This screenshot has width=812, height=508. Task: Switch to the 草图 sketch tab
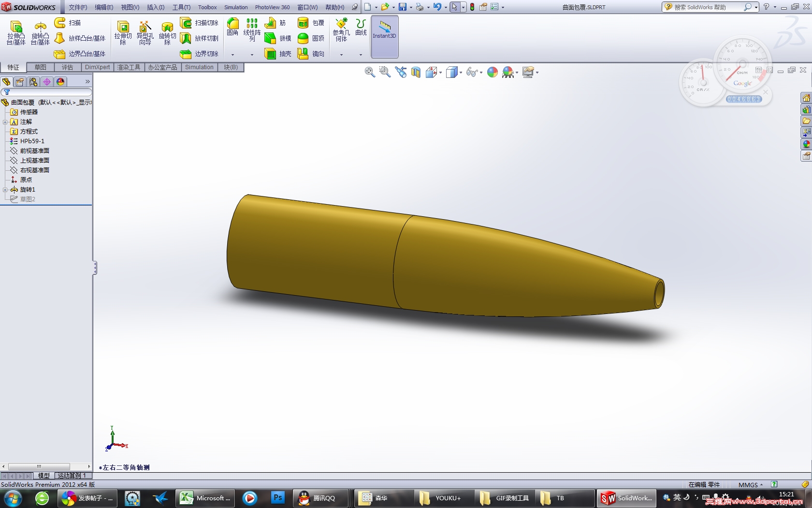point(41,67)
